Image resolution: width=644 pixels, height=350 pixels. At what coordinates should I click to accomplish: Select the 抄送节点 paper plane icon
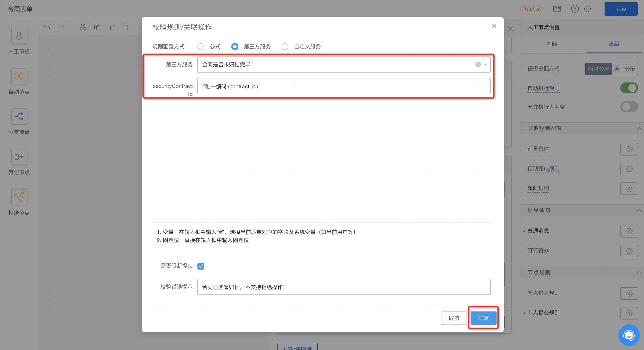pyautogui.click(x=19, y=197)
